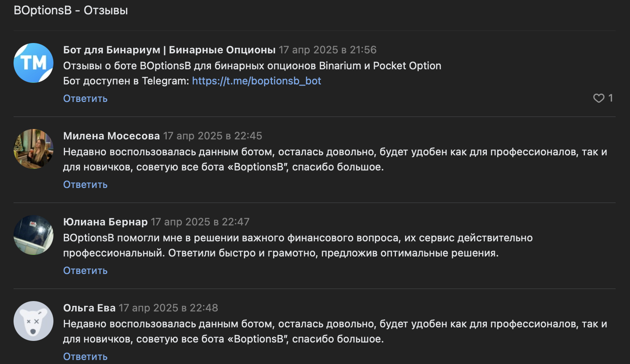Open the t.me/boptionsb_bot Telegram link
Image resolution: width=630 pixels, height=364 pixels.
(x=256, y=81)
